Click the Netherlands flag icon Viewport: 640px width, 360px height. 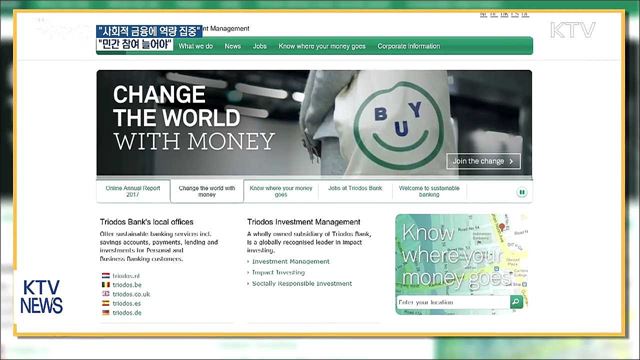(x=106, y=276)
